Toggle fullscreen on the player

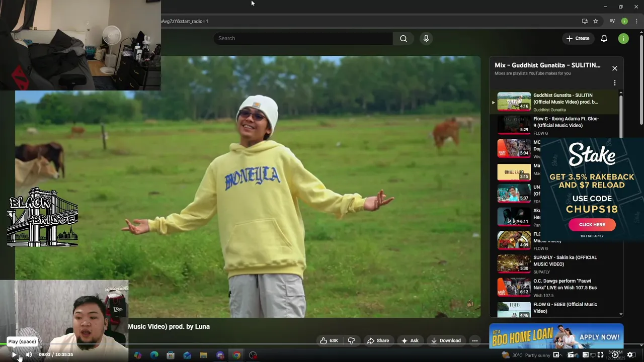600,355
